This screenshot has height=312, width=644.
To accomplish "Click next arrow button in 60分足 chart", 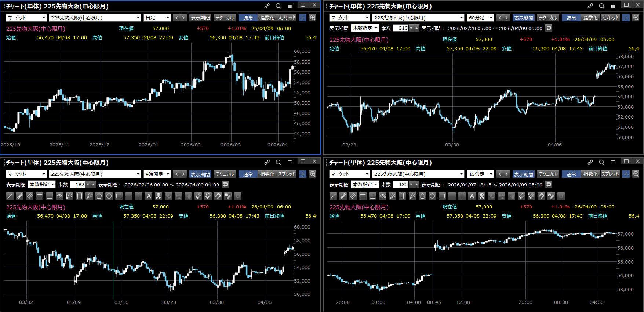I will (506, 18).
